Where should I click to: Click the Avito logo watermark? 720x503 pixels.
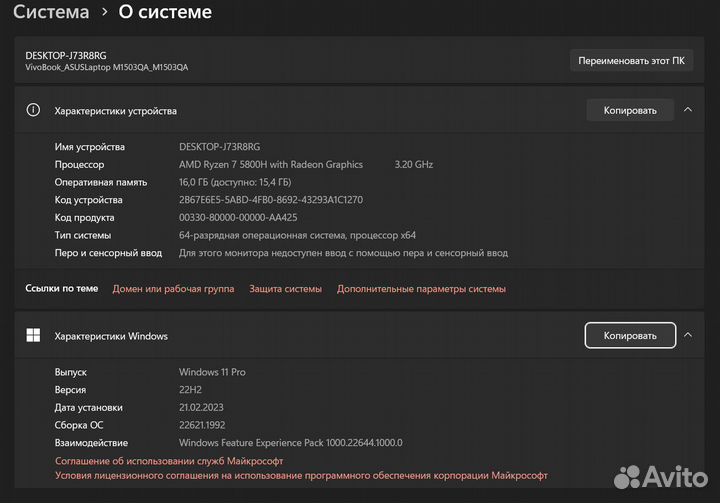659,477
